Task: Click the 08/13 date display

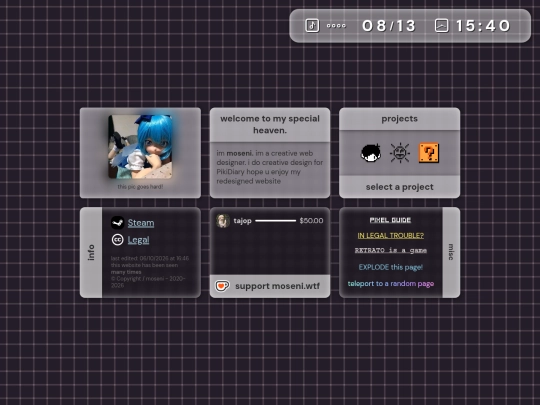Action: click(x=389, y=26)
